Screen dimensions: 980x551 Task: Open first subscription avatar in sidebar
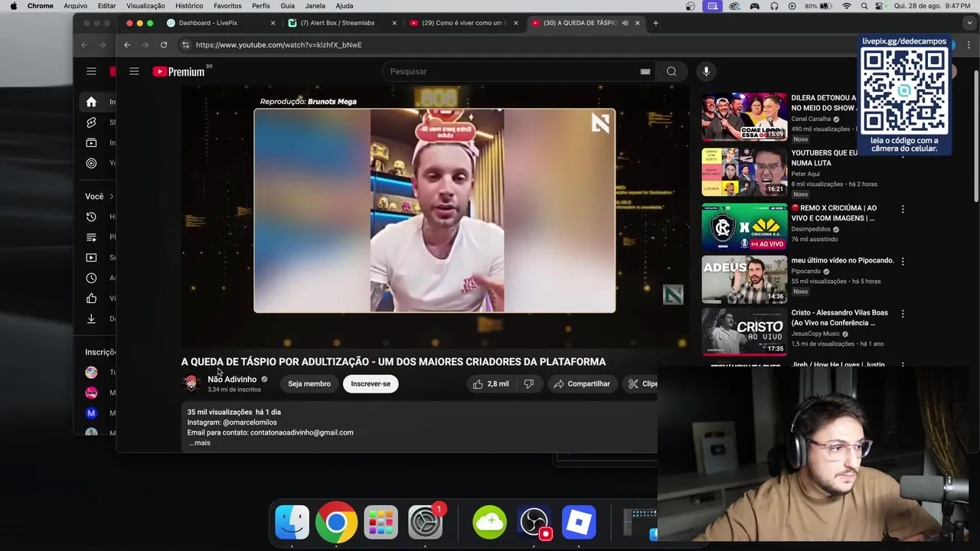click(91, 372)
